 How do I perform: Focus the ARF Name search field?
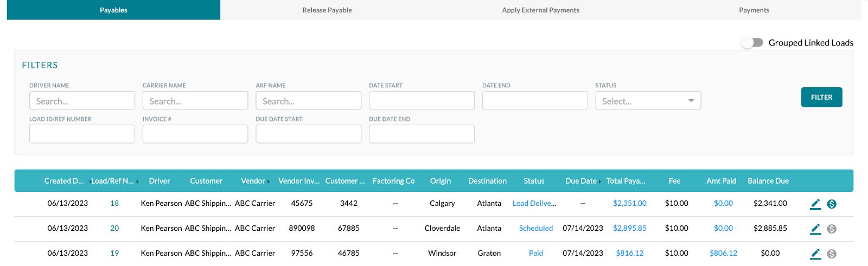pos(308,101)
